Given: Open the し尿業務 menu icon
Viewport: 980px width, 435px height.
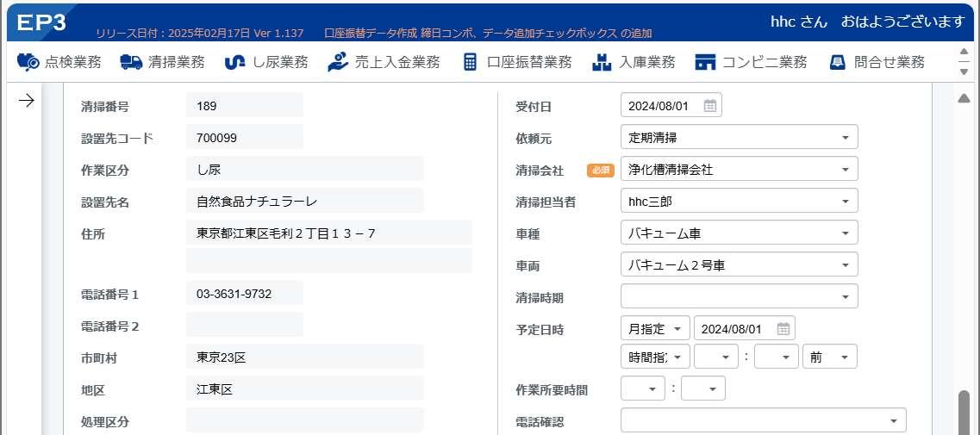Looking at the screenshot, I should (234, 62).
